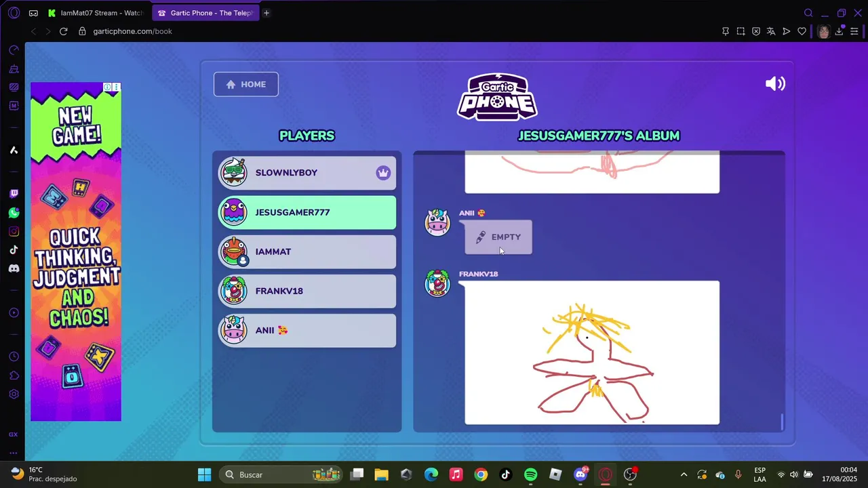Open extensions cube icon in sidebar

[14, 375]
